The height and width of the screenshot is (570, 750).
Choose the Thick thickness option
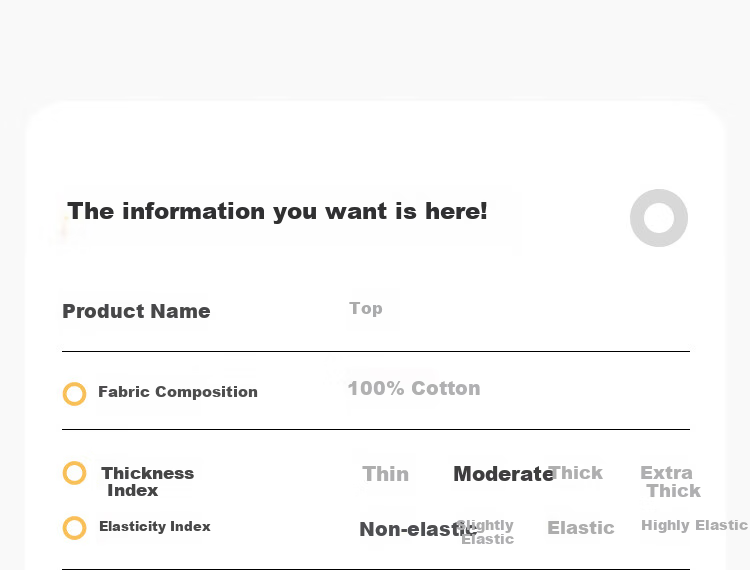coord(576,473)
